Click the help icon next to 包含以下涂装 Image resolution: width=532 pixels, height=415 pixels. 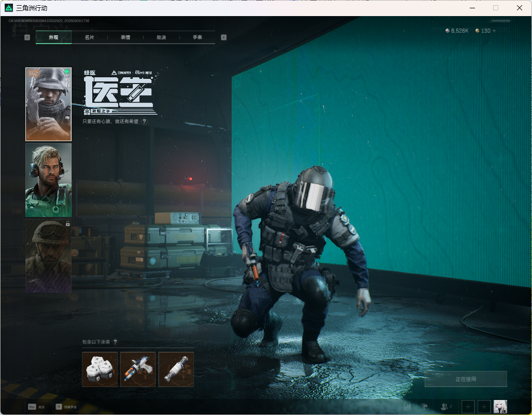pyautogui.click(x=115, y=342)
